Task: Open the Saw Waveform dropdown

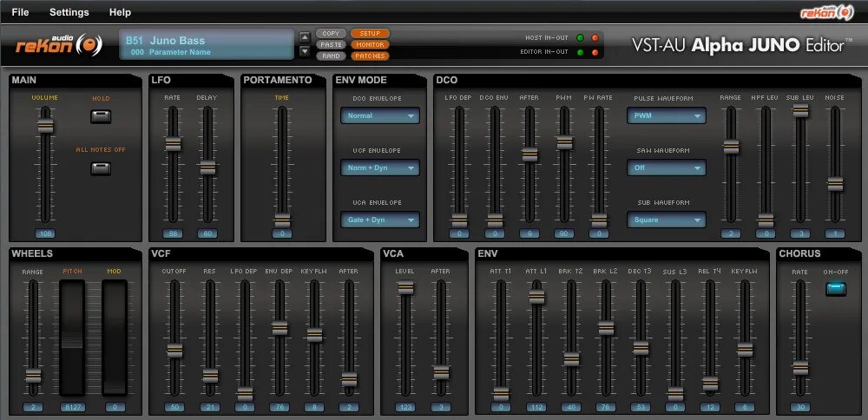Action: point(667,167)
